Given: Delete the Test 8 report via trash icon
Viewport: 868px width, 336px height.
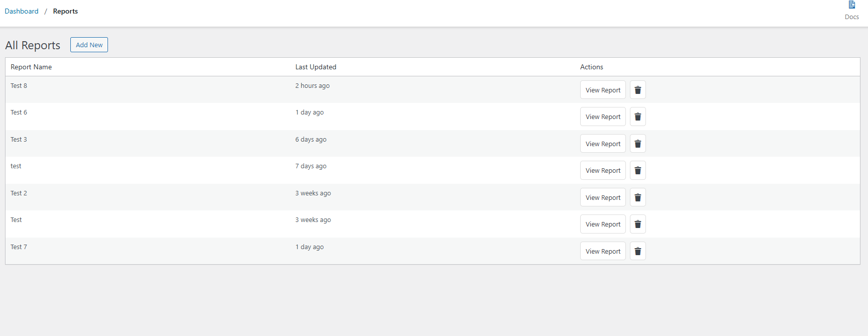Looking at the screenshot, I should tap(637, 90).
